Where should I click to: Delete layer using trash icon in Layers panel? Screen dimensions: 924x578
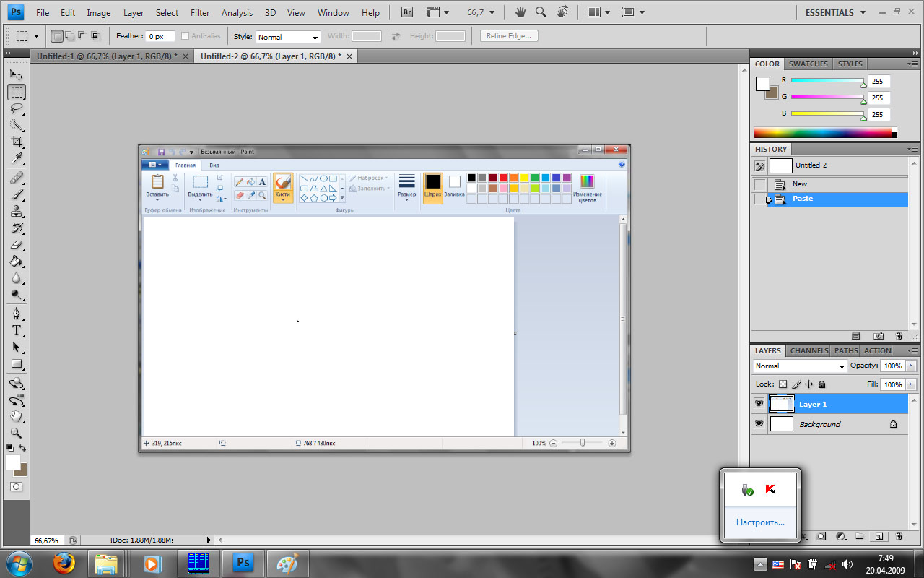(899, 537)
